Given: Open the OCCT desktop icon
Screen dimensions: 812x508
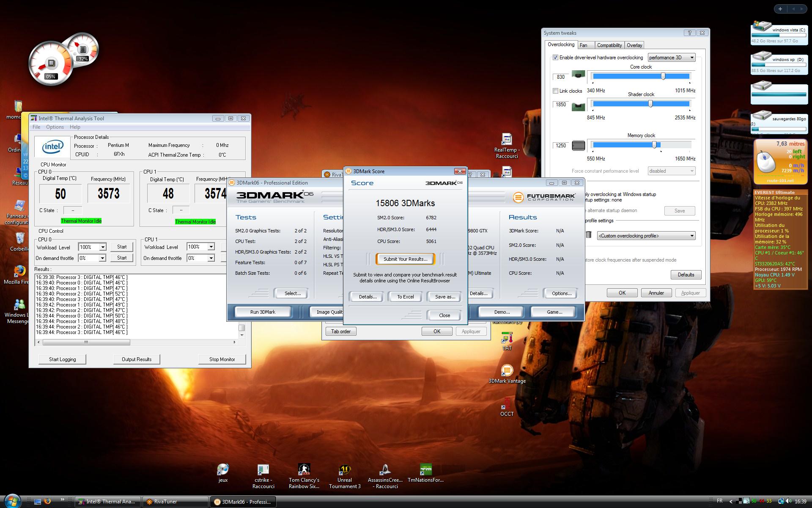Looking at the screenshot, I should click(x=507, y=406).
